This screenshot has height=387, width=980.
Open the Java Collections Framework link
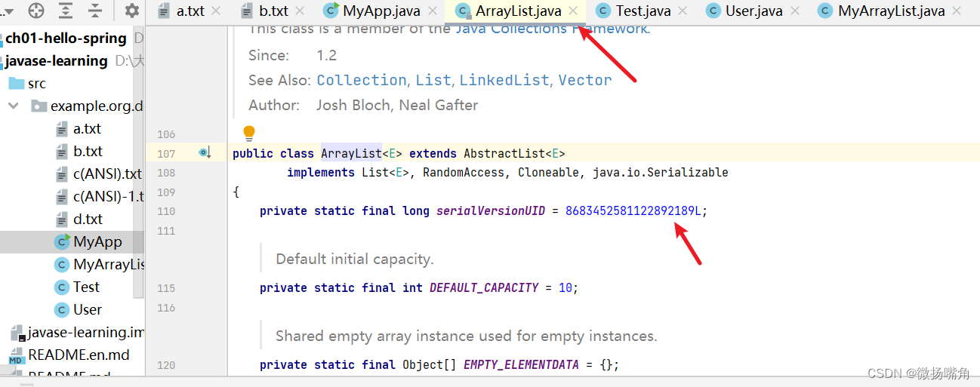click(551, 28)
